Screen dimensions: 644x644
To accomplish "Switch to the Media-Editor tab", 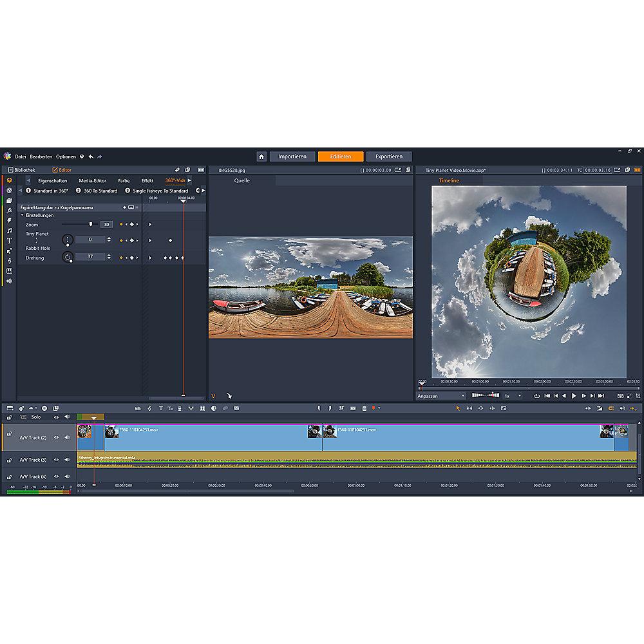I will tap(92, 181).
